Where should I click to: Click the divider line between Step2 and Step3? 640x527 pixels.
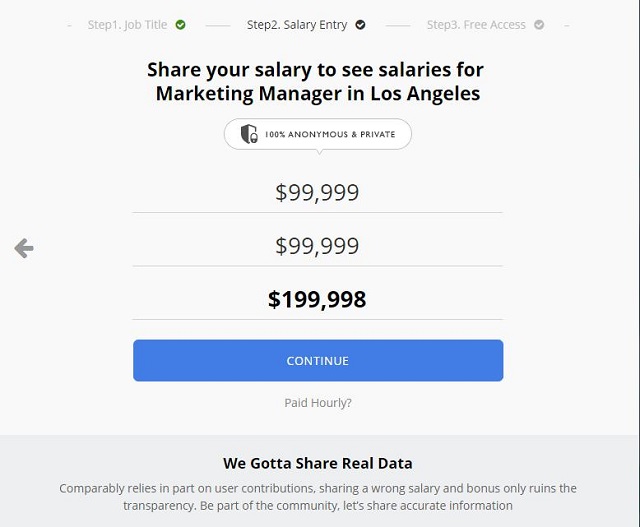coord(397,25)
